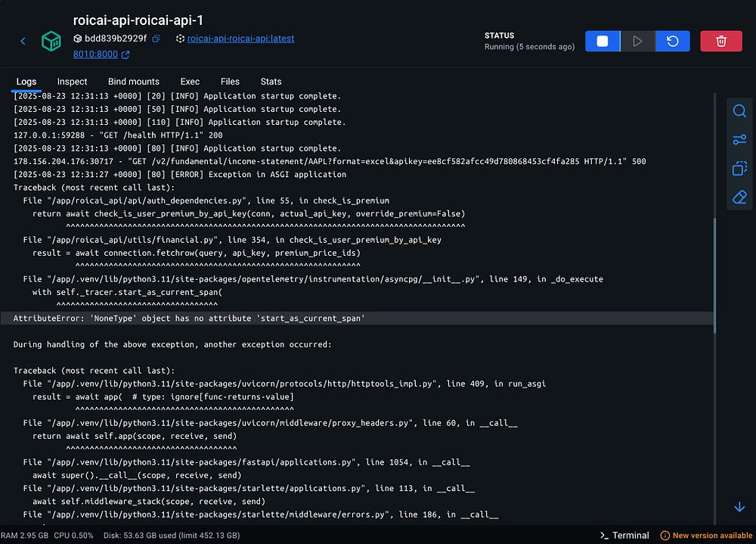Click '[20] [INFO] Application startup complete' line
This screenshot has height=544, width=756.
177,96
